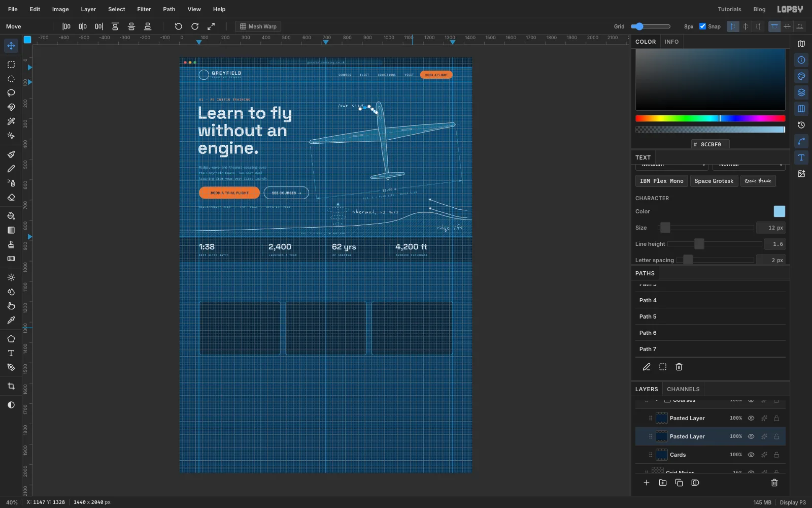Hide the Cards layer
Image resolution: width=812 pixels, height=508 pixels.
pos(751,455)
